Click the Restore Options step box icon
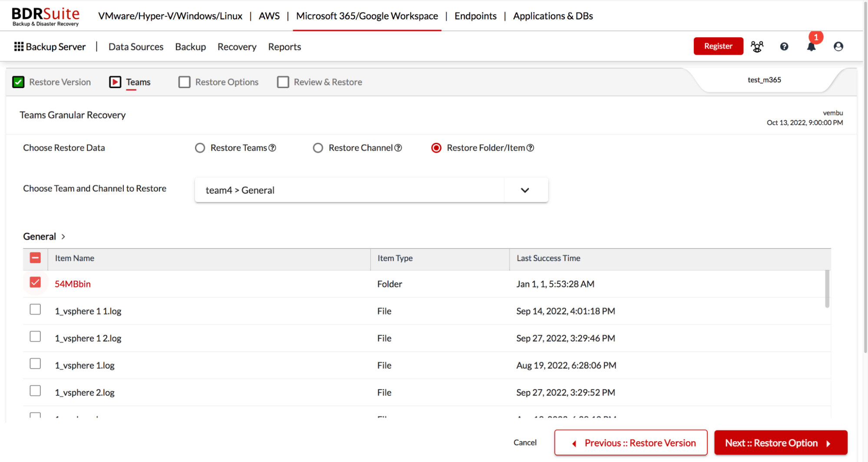The height and width of the screenshot is (462, 868). click(x=185, y=82)
